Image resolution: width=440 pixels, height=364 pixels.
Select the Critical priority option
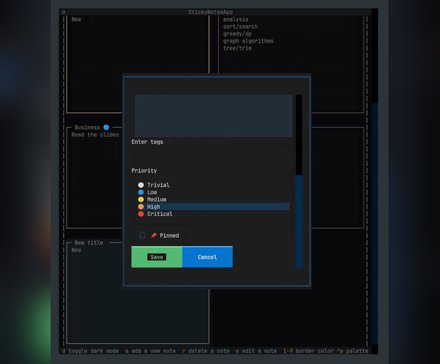(x=213, y=214)
